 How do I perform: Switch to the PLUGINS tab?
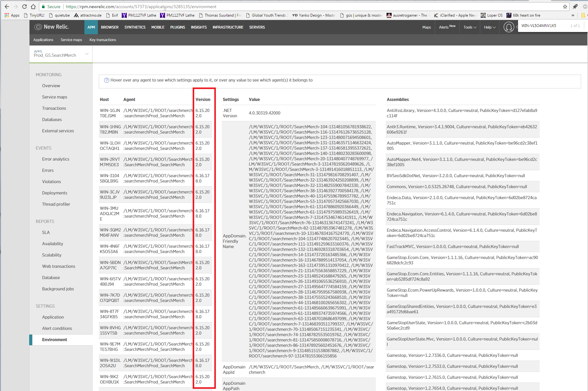(x=178, y=27)
